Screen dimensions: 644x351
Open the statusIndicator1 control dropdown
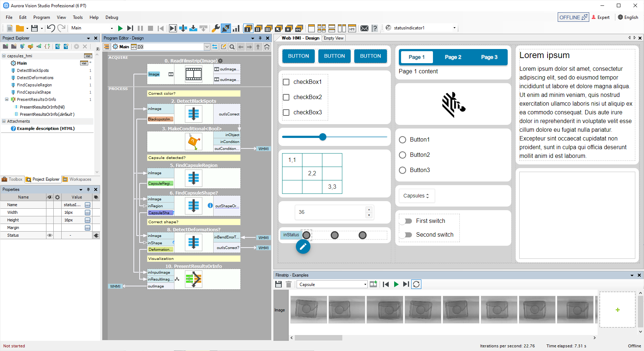click(454, 28)
